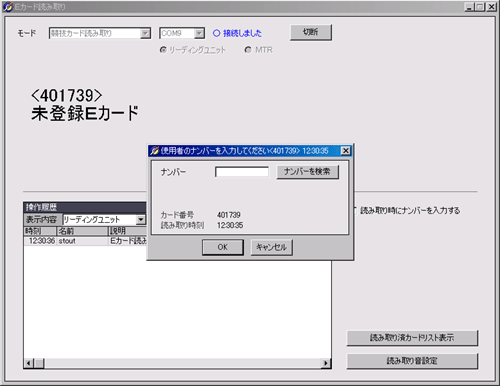The width and height of the screenshot is (500, 386).
Task: Focus the ナンバー input field
Action: click(x=242, y=172)
